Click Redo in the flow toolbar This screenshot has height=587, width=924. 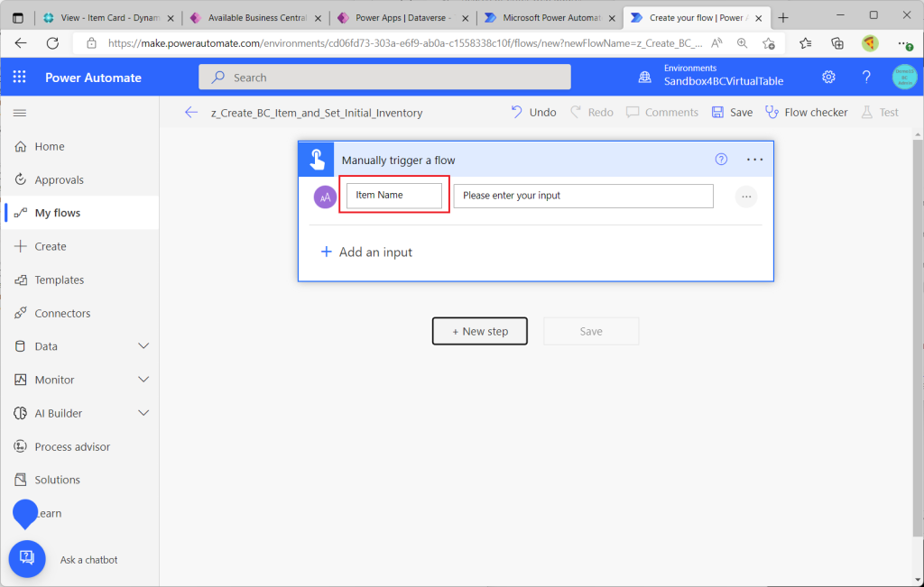(592, 112)
